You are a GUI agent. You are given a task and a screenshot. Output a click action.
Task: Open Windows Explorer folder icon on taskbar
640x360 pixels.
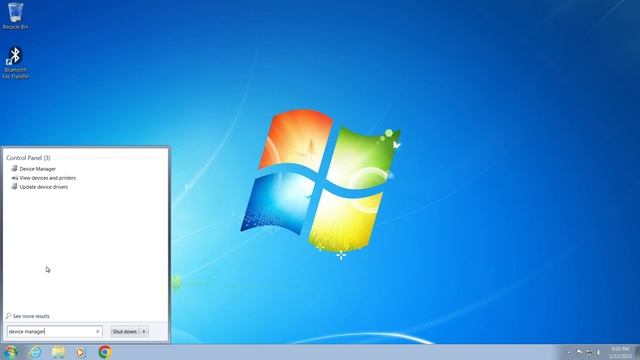click(58, 352)
